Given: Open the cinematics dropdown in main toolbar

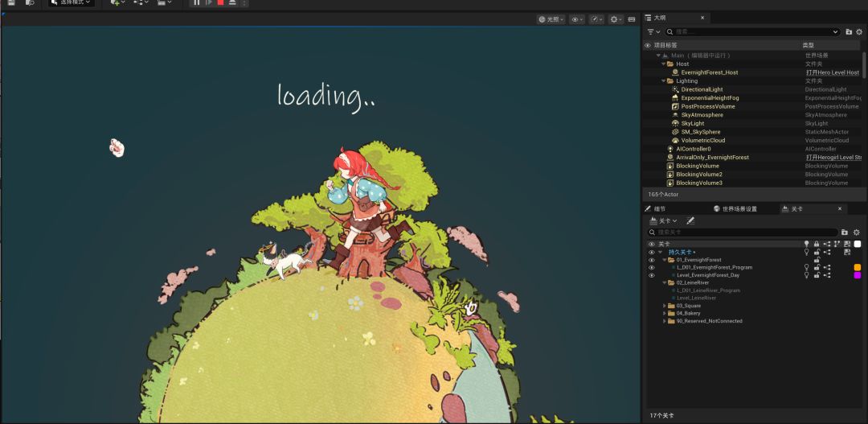Looking at the screenshot, I should click(165, 2).
